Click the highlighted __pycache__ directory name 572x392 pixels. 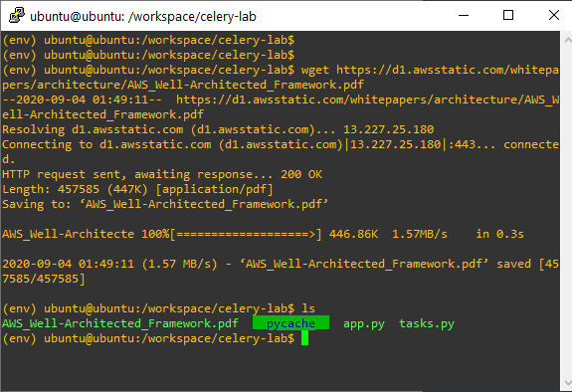coord(290,323)
